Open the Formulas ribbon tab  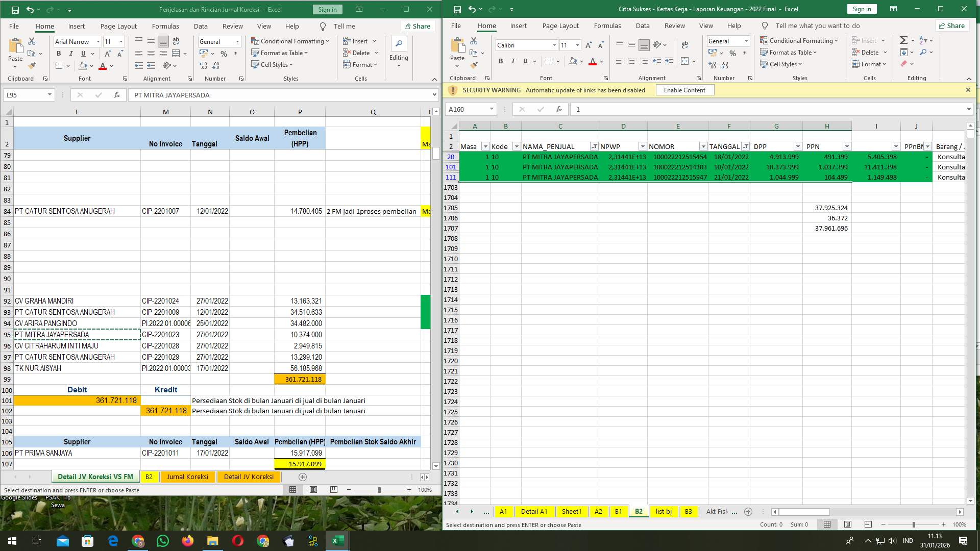tap(165, 26)
